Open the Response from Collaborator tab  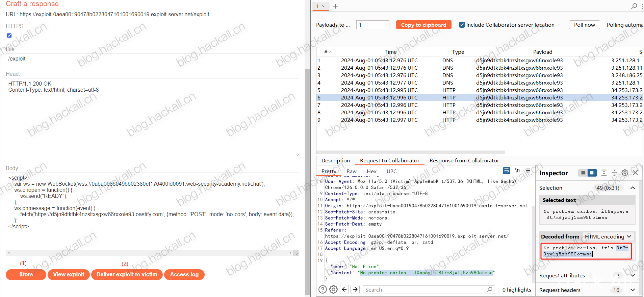click(x=464, y=160)
